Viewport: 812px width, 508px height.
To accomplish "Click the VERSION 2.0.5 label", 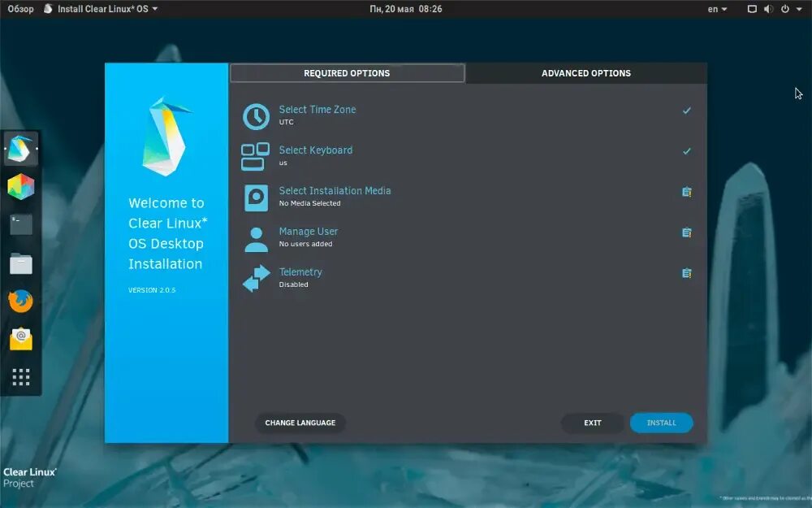I will (152, 290).
